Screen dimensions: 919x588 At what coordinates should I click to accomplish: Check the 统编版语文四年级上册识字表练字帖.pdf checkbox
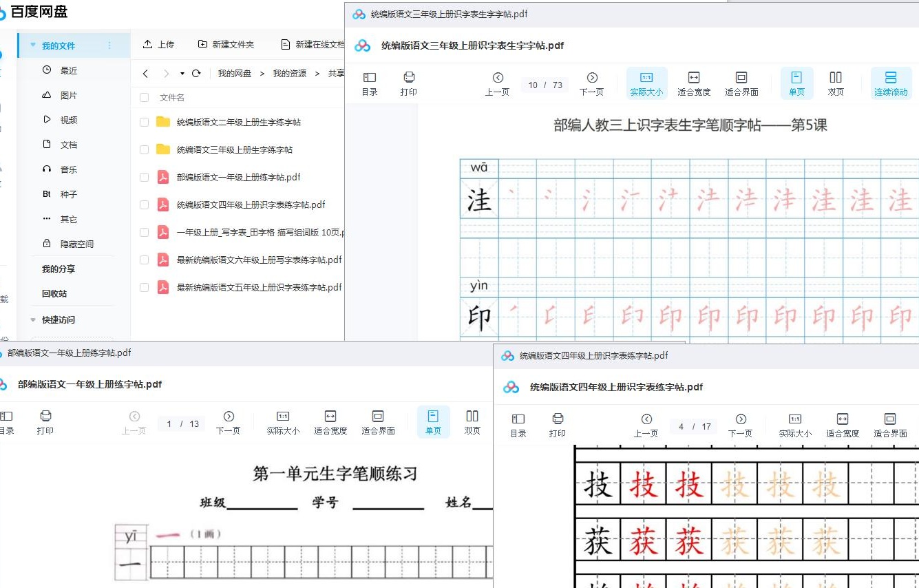click(x=144, y=204)
